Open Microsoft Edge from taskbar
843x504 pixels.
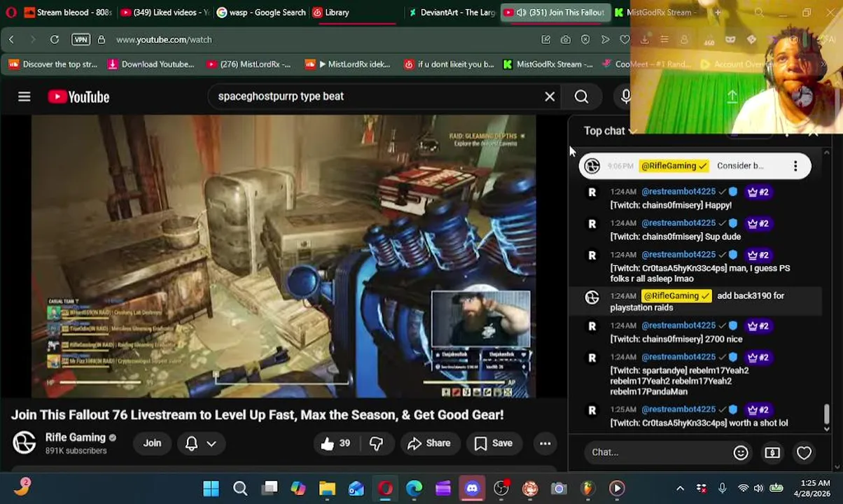pos(414,488)
